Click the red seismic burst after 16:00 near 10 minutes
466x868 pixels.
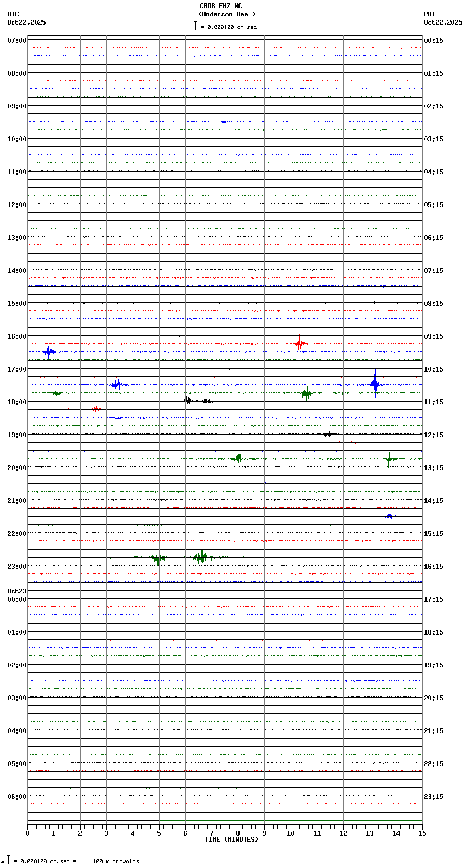click(300, 343)
